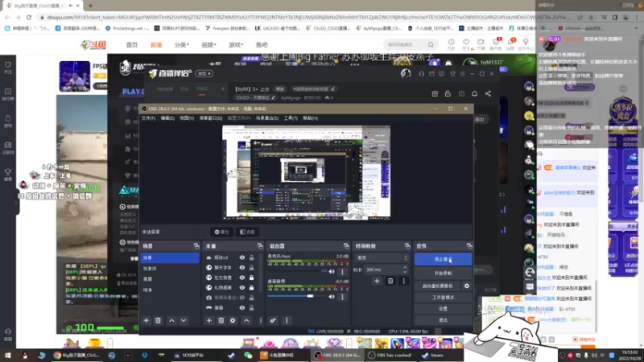Expand the 视频 dropdown in Douyu navigation

coord(208,45)
